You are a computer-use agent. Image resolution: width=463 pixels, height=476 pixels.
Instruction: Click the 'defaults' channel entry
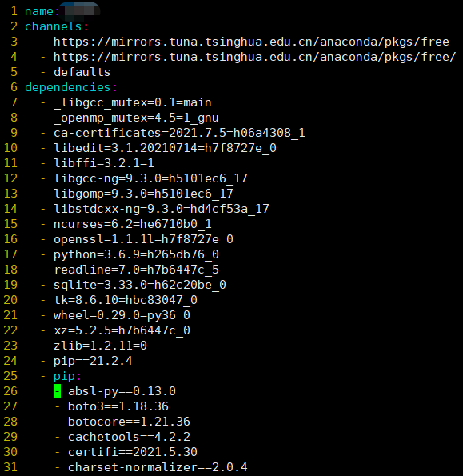click(x=82, y=72)
